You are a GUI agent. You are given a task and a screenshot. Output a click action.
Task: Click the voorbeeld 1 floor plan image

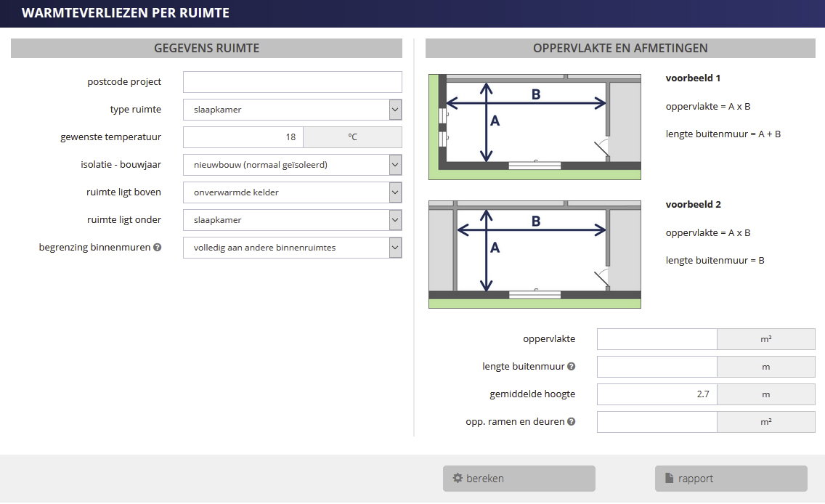tap(535, 127)
